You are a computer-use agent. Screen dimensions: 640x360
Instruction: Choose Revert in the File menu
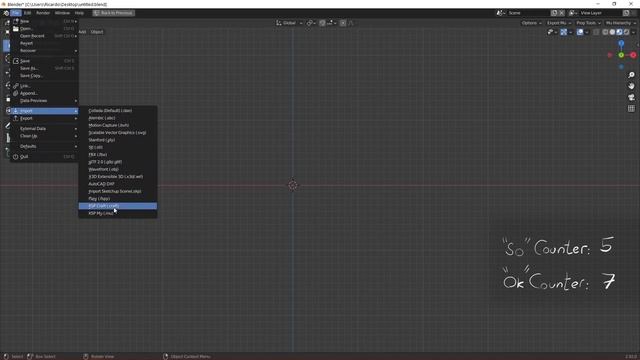[44, 43]
